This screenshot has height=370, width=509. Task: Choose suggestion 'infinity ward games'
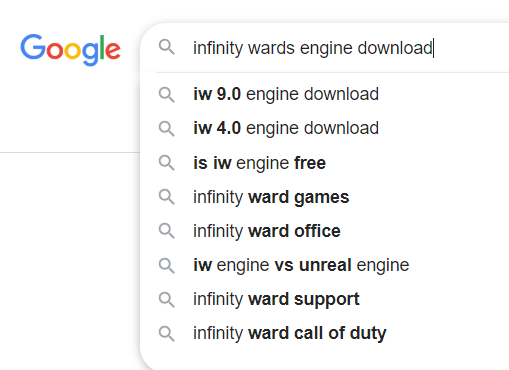coord(325,197)
